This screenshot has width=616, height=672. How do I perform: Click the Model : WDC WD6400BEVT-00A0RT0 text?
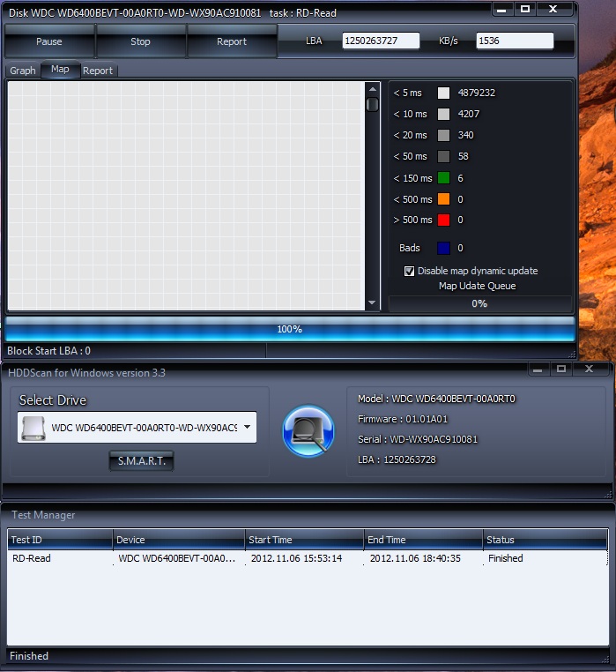[x=436, y=399]
